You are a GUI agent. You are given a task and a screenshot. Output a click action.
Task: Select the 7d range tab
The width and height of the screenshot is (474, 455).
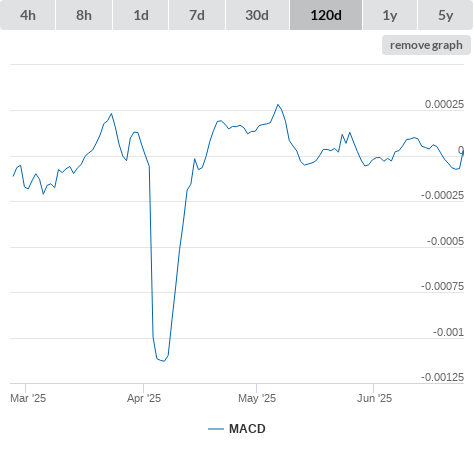point(197,15)
